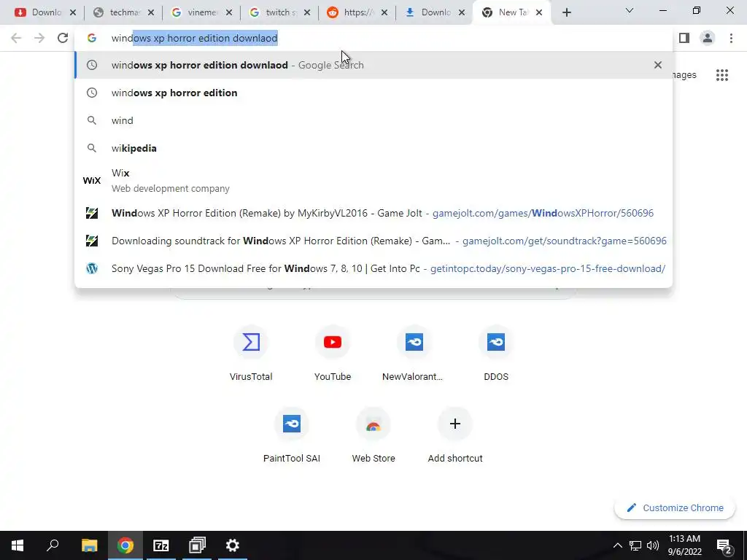This screenshot has height=560, width=747.
Task: Close the New Tab tab
Action: coord(539,13)
